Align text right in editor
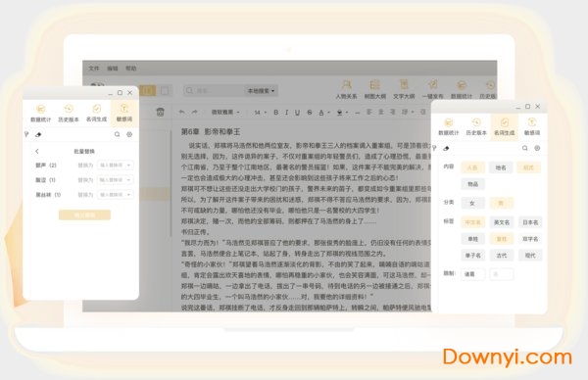The width and height of the screenshot is (588, 380). click(393, 112)
